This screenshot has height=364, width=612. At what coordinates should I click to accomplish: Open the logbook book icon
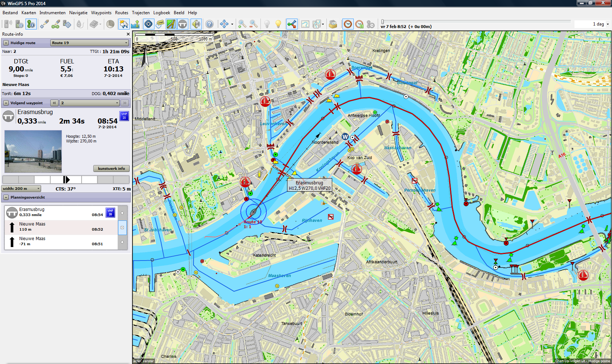94,24
